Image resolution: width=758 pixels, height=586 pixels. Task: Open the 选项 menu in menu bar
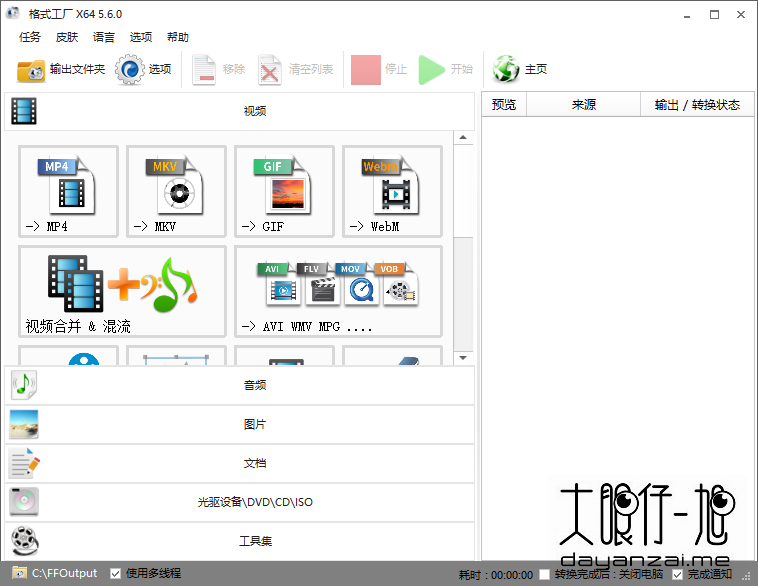[141, 37]
